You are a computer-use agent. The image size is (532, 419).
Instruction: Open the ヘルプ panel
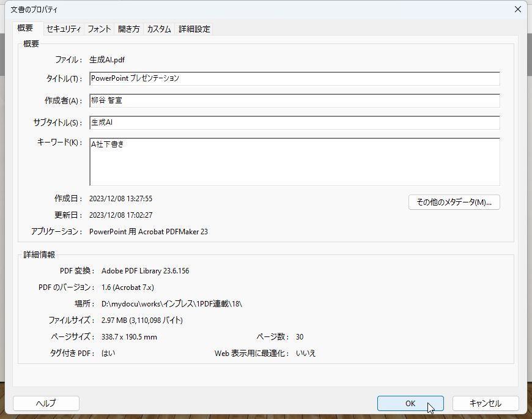(x=45, y=403)
